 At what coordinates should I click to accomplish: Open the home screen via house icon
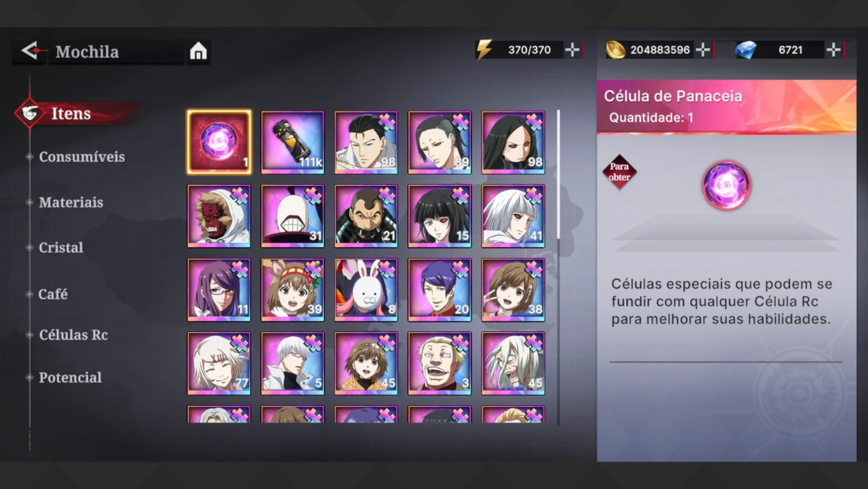point(198,52)
